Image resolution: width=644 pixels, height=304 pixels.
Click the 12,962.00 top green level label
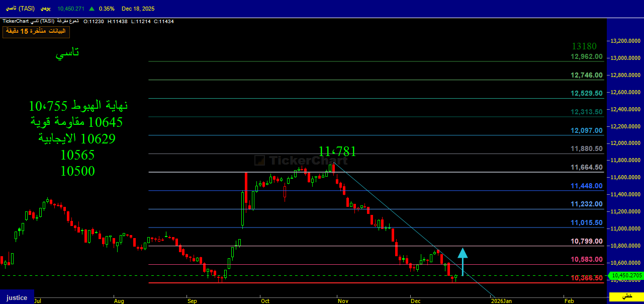tap(587, 56)
